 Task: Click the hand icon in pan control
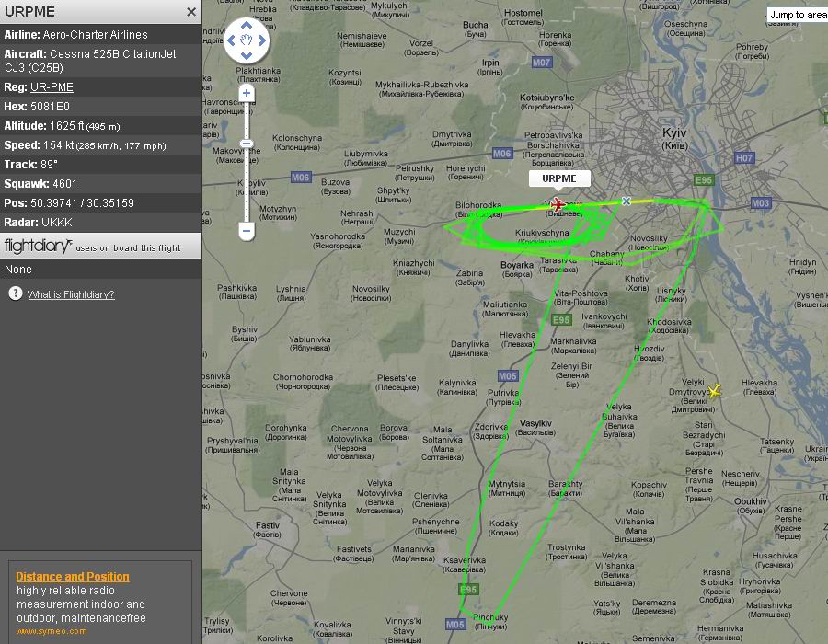[x=247, y=40]
